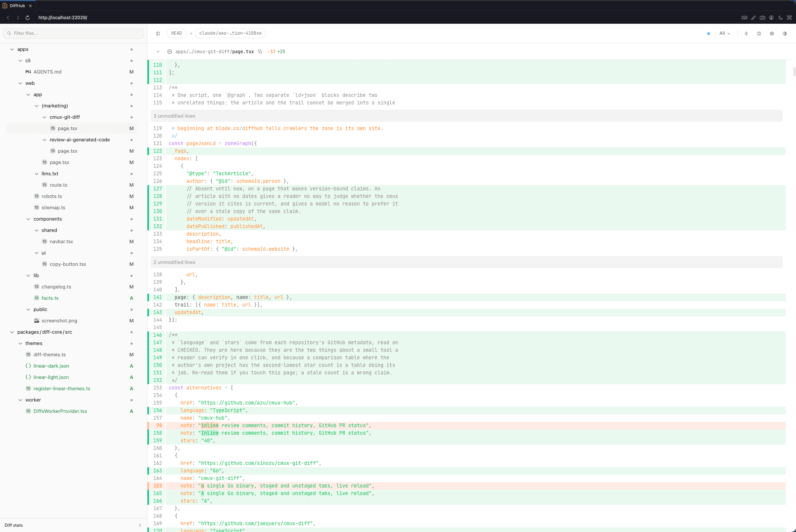Toggle dark mode moon icon
This screenshot has width=796, height=532.
tap(781, 18)
